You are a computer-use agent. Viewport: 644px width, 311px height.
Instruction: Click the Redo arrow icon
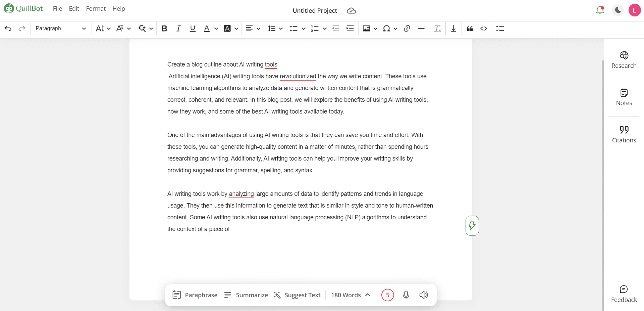[22, 29]
